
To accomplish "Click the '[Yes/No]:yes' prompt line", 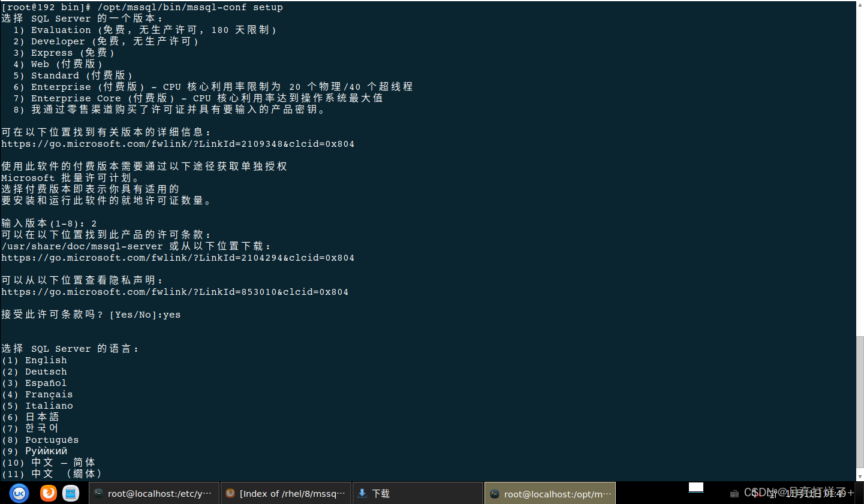I will [91, 315].
